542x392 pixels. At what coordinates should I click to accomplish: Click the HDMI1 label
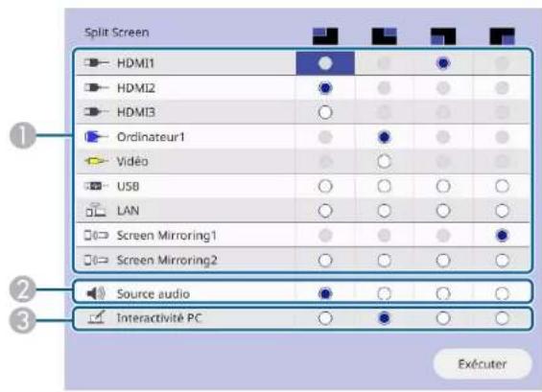(135, 63)
